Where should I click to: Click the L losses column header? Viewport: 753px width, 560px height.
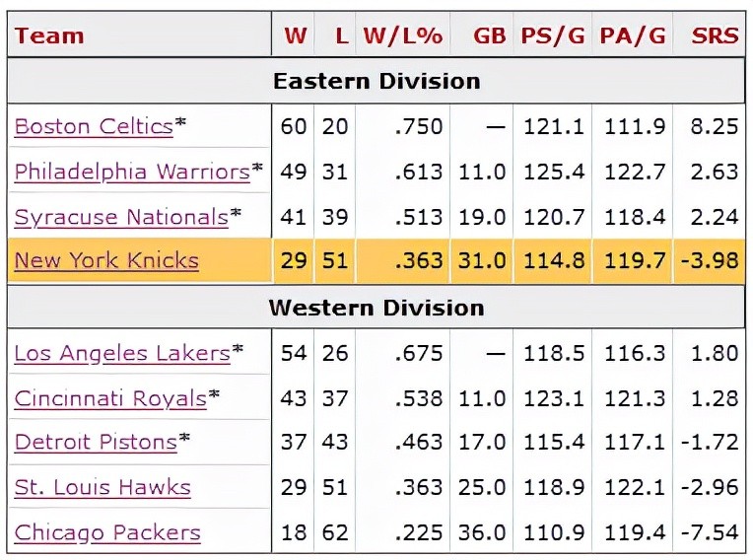point(341,36)
